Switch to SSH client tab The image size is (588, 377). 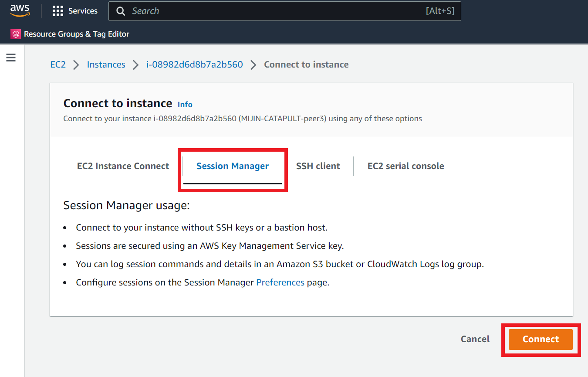coord(318,166)
